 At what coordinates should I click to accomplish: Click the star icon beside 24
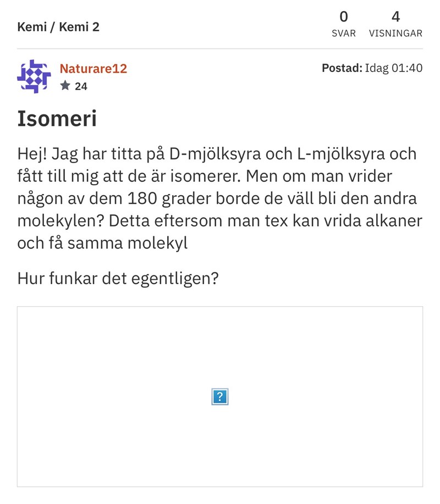[65, 86]
